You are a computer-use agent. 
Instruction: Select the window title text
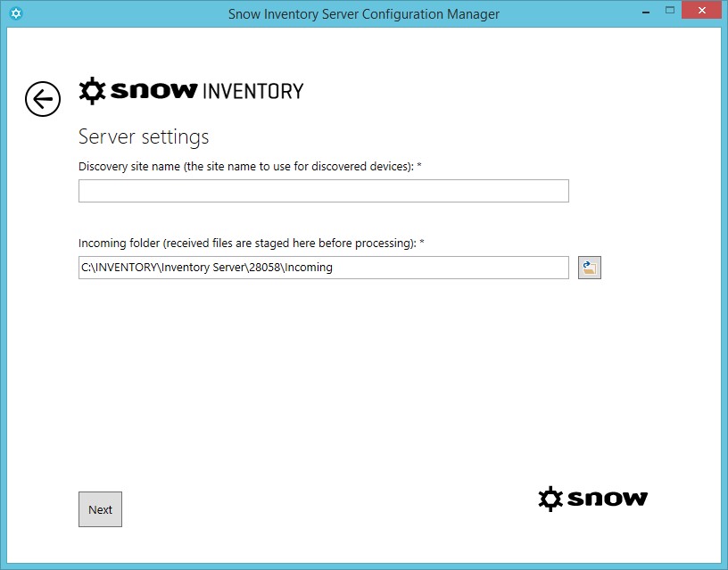[363, 14]
